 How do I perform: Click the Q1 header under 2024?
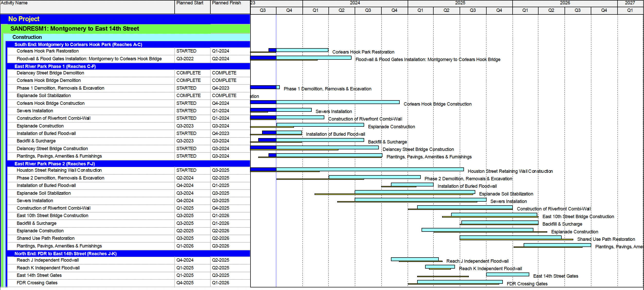(x=316, y=10)
